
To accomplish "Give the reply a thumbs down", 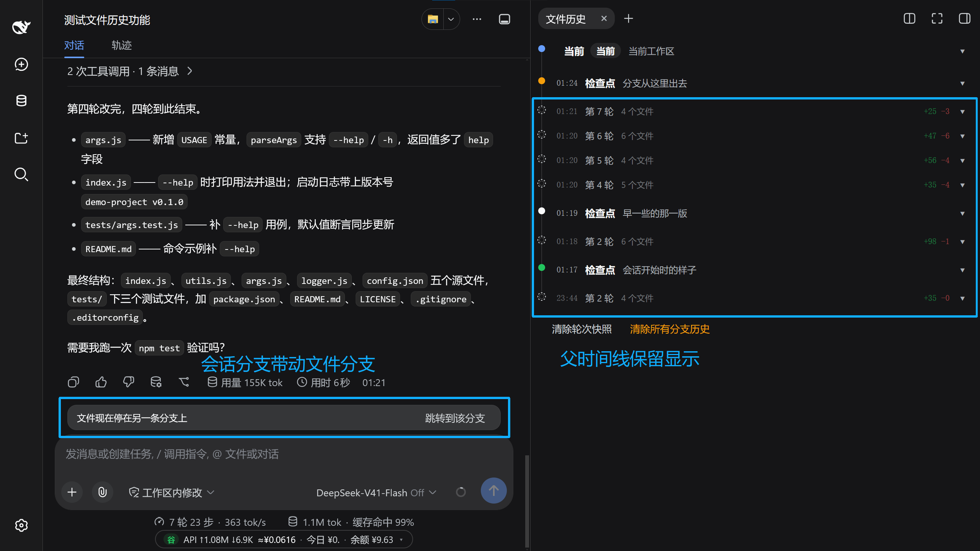I will (129, 382).
